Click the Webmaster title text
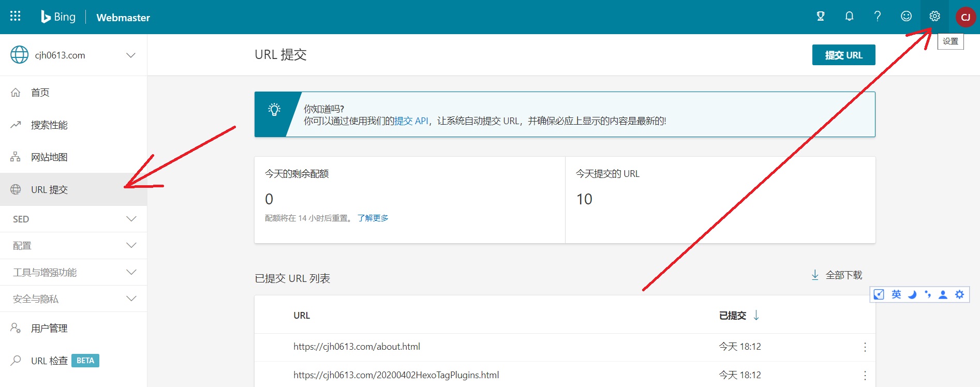Screen dimensions: 980x387 click(x=123, y=18)
